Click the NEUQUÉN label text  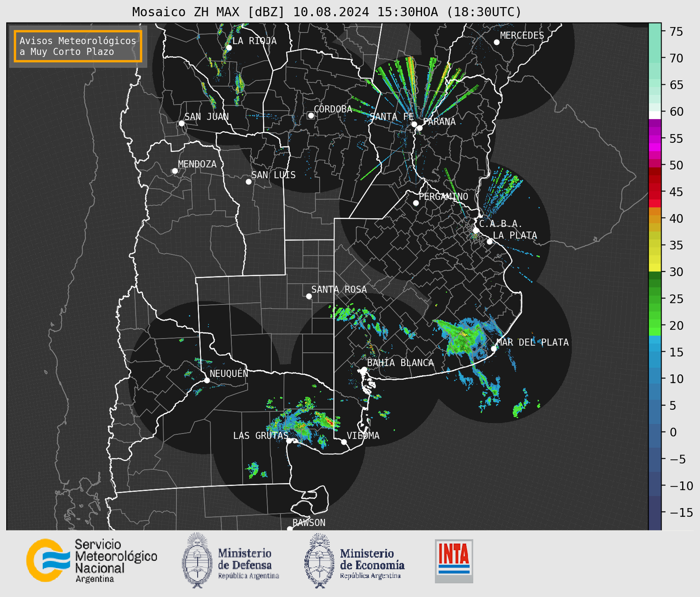(x=229, y=373)
